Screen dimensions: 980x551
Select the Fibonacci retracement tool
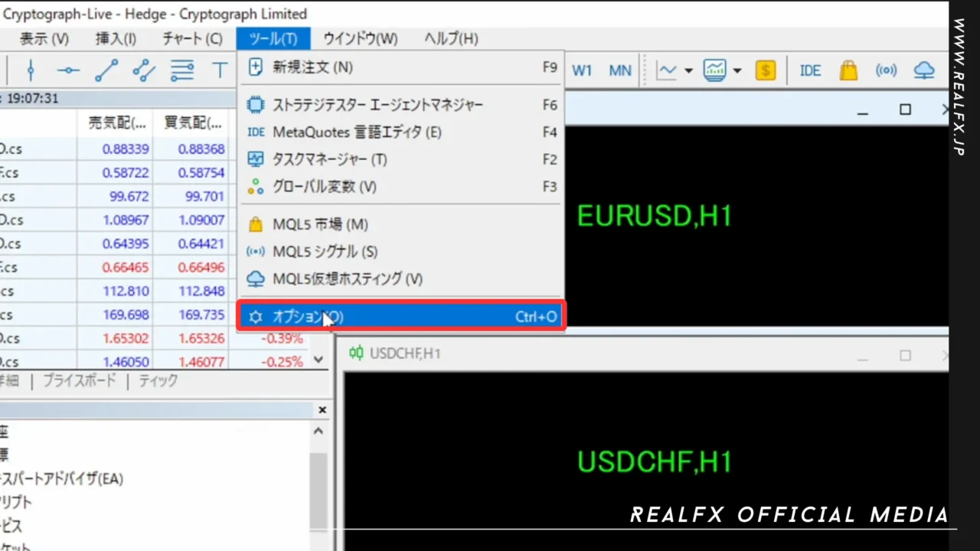[x=182, y=70]
